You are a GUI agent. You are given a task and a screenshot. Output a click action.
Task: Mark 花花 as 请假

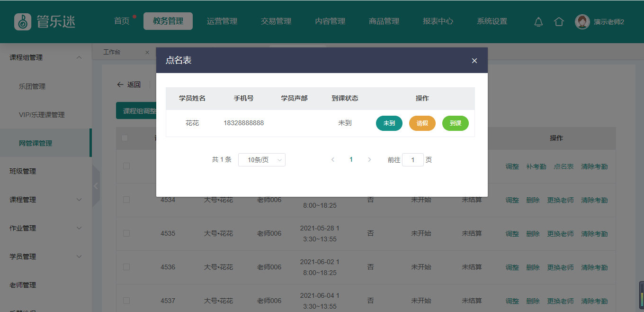[422, 123]
